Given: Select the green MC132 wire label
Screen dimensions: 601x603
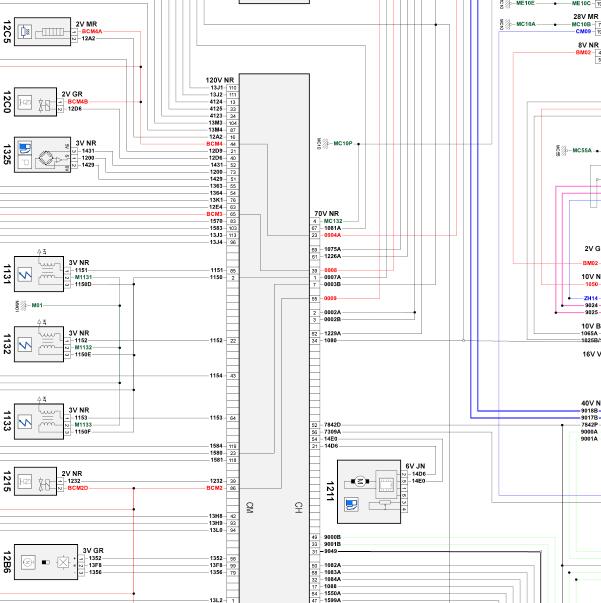Looking at the screenshot, I should 333,221.
